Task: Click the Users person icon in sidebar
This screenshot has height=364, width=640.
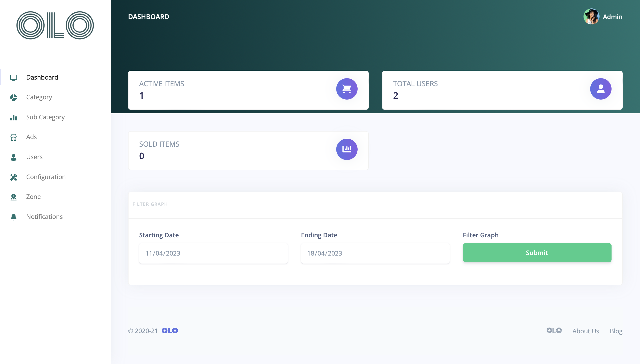Action: coord(14,157)
